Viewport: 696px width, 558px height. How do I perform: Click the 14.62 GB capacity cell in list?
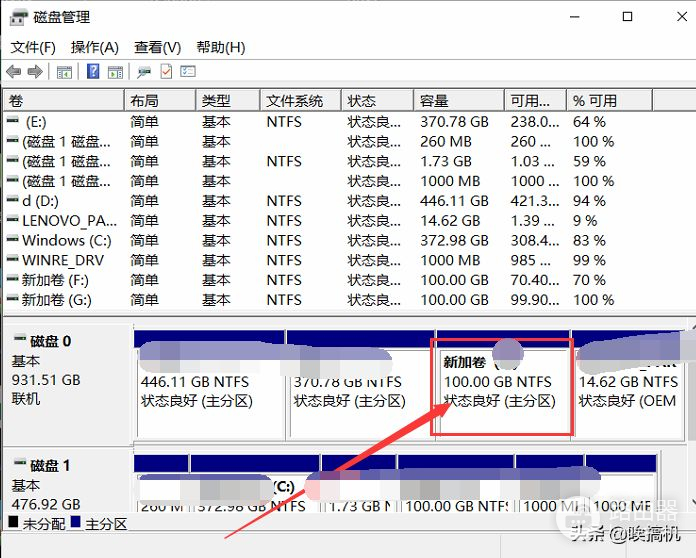(x=450, y=221)
